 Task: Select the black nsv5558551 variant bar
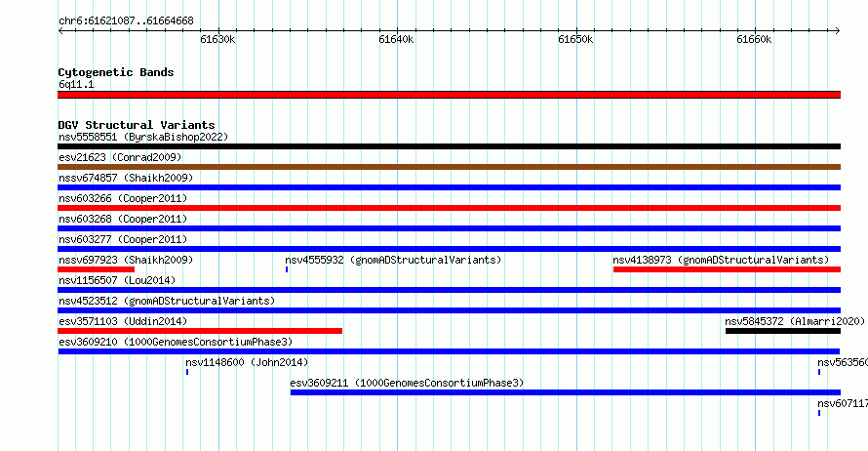449,146
